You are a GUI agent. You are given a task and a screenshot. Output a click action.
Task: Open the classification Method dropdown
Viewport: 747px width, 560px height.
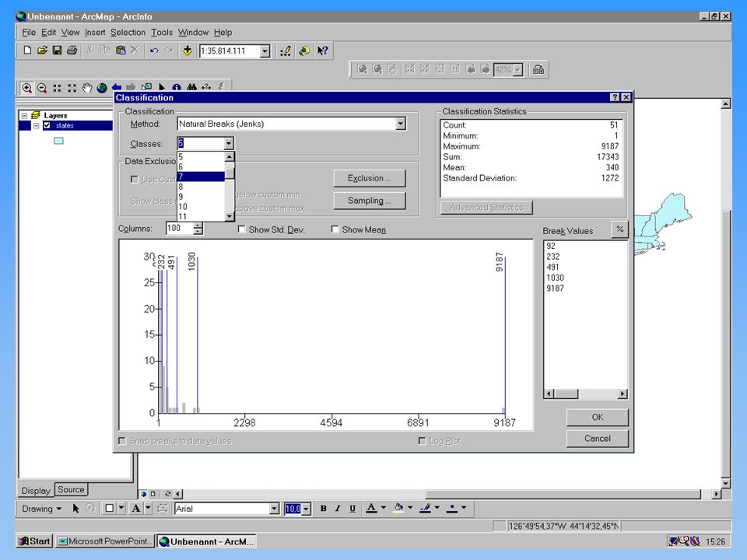tap(401, 124)
